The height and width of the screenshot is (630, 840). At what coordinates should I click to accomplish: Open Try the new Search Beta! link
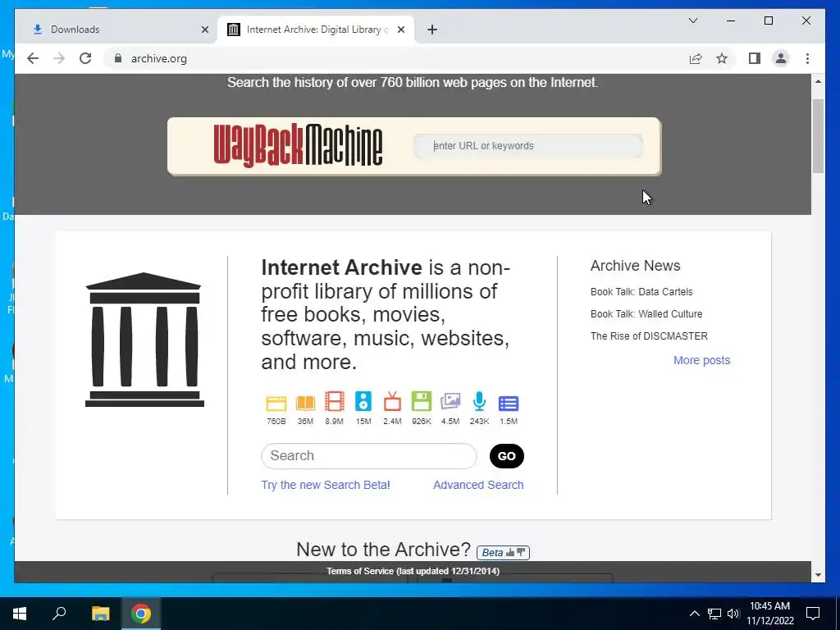326,485
